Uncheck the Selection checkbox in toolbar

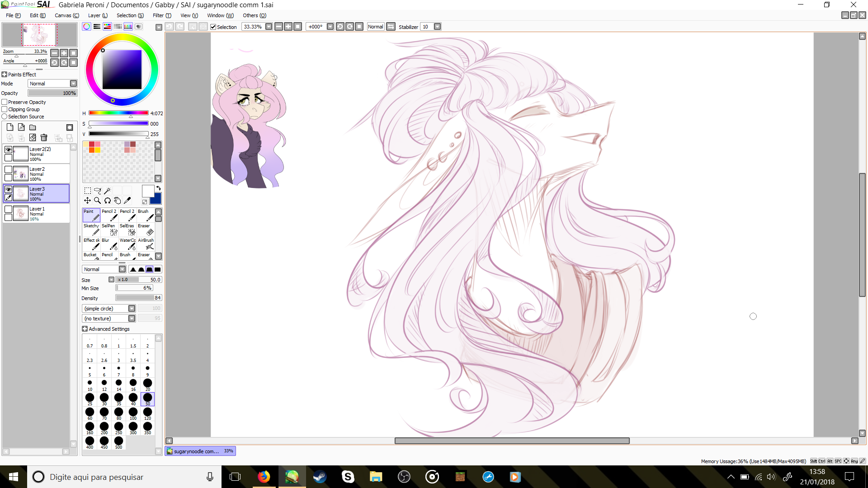tap(213, 27)
